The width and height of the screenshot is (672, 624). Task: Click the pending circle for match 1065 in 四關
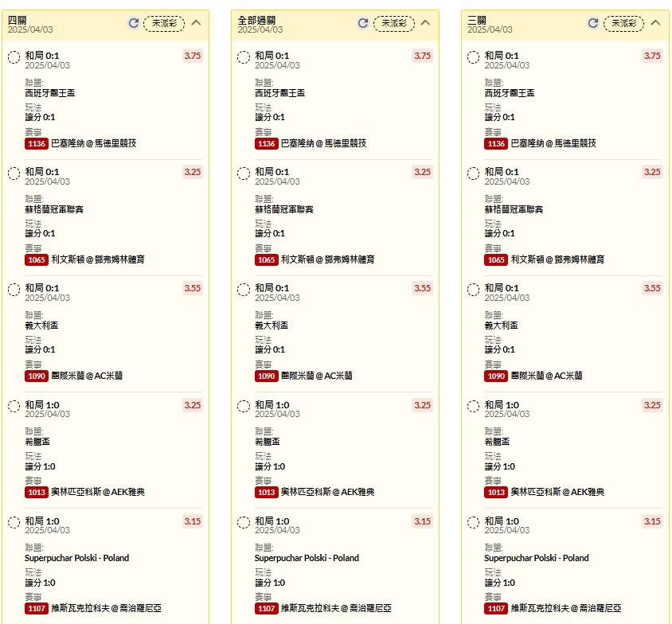pos(14,174)
